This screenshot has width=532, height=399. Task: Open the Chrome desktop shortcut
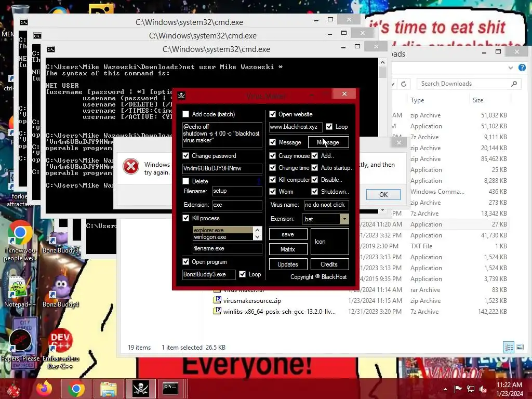click(20, 241)
